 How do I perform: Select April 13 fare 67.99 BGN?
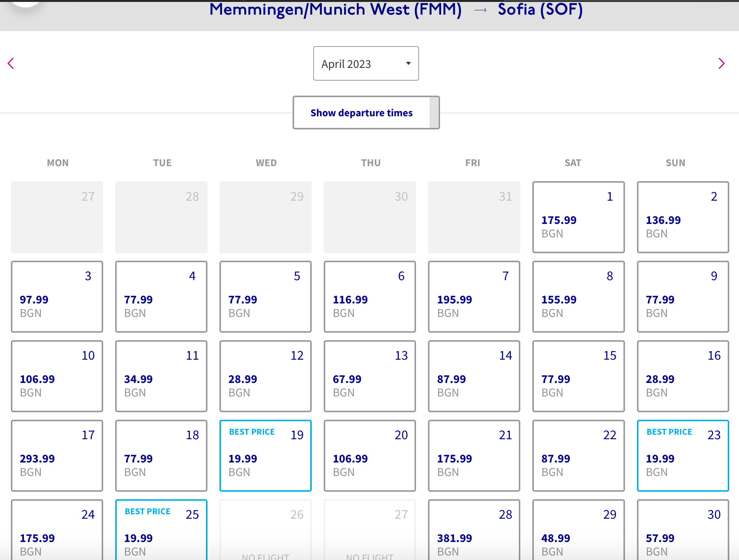pos(369,376)
